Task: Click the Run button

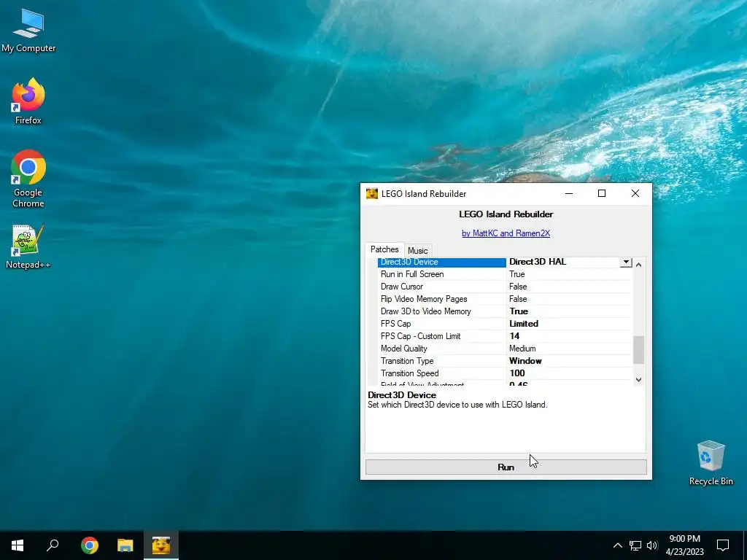Action: pos(506,467)
